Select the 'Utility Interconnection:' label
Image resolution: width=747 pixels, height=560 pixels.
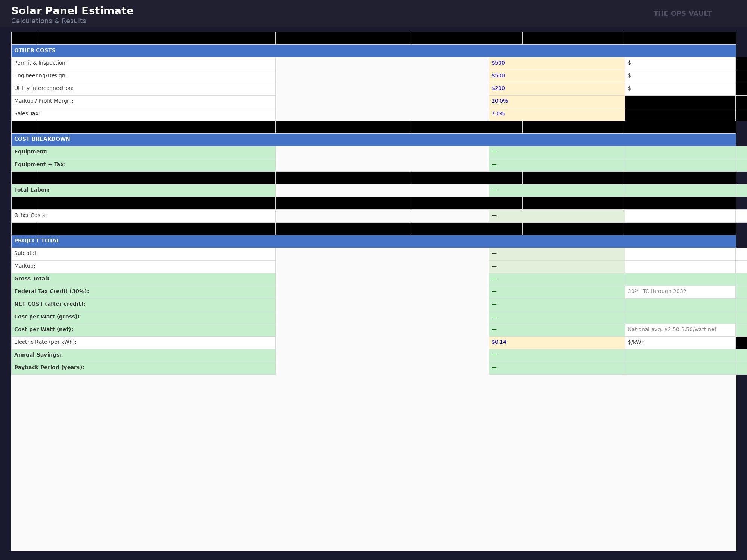pos(143,89)
